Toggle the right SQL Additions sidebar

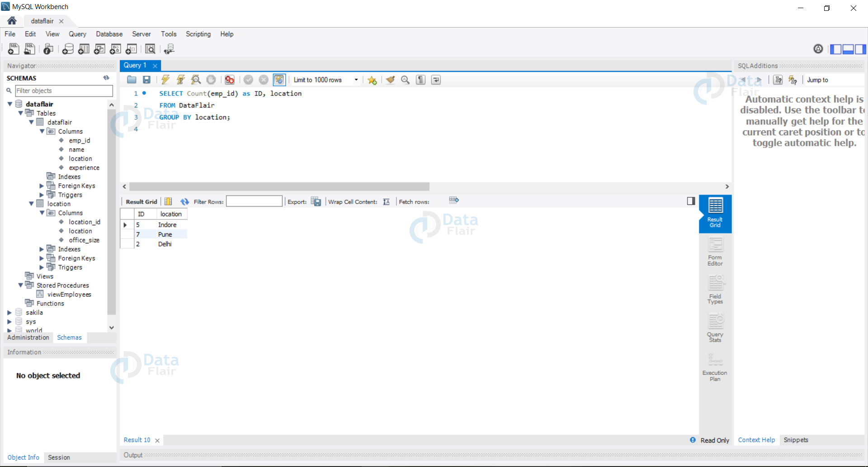coord(860,49)
